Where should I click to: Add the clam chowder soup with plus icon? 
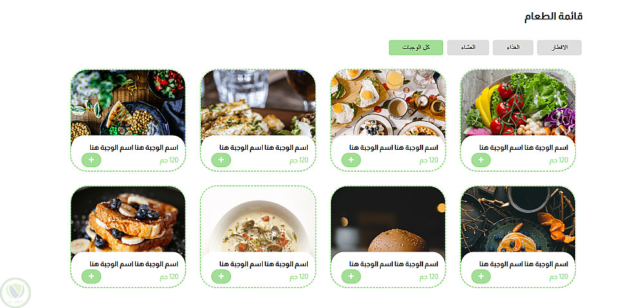221,276
